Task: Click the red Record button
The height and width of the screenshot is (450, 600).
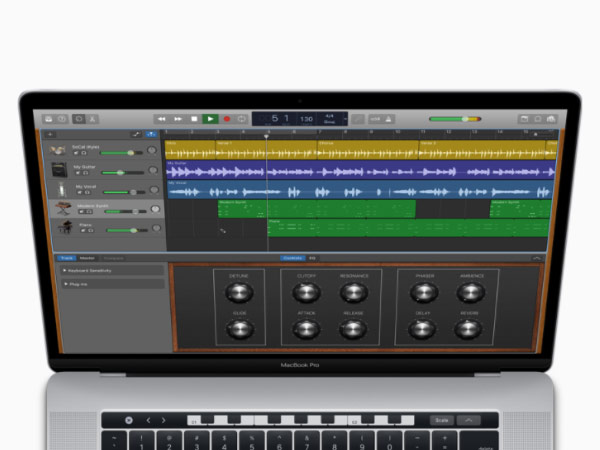Action: pyautogui.click(x=226, y=119)
